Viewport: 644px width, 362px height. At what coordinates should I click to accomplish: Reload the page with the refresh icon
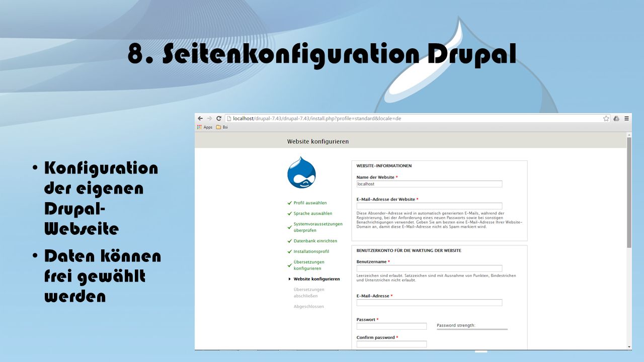tap(219, 119)
